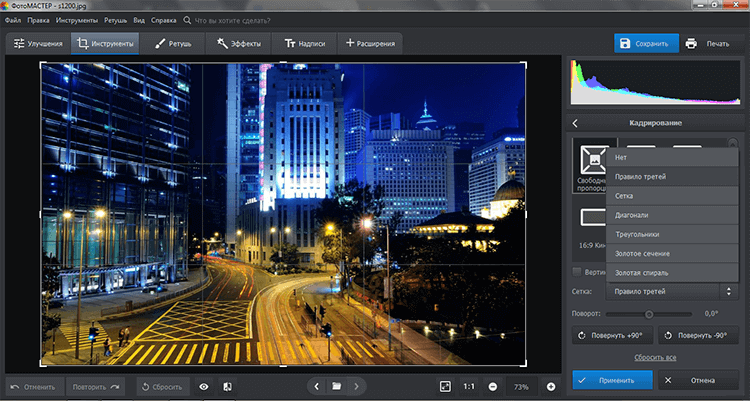Go to previous image with left arrow
750x401 pixels.
coord(317,385)
